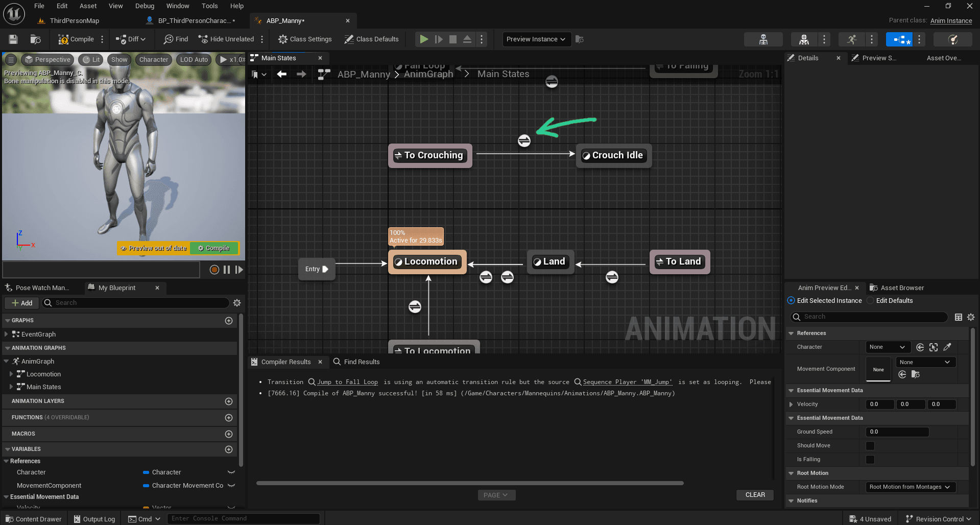This screenshot has height=525, width=980.
Task: Toggle the Should Move checkbox
Action: pyautogui.click(x=870, y=446)
